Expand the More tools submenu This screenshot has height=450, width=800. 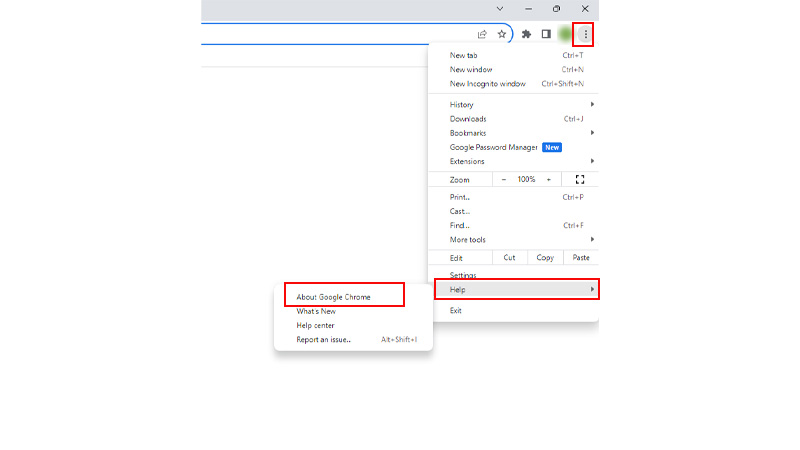coord(514,240)
